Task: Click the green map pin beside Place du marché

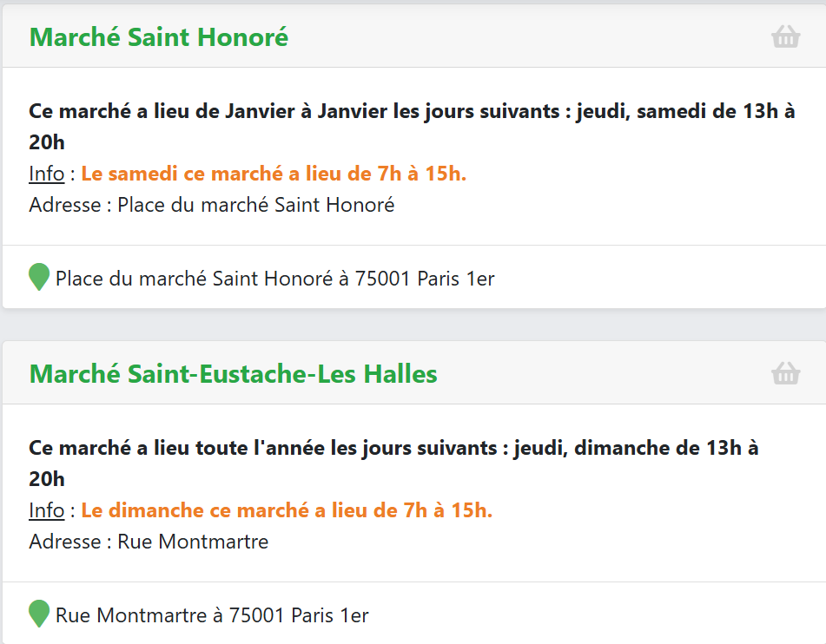Action: (x=38, y=277)
